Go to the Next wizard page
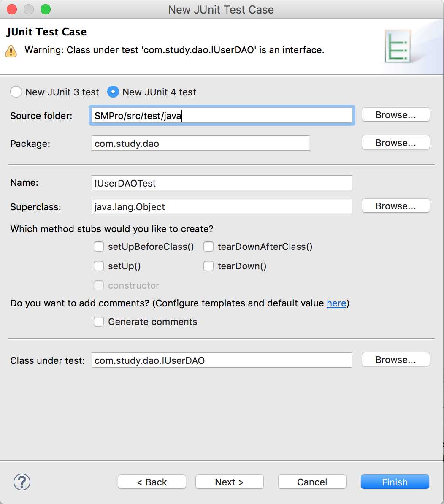Viewport: 444px width, 504px height. tap(229, 482)
